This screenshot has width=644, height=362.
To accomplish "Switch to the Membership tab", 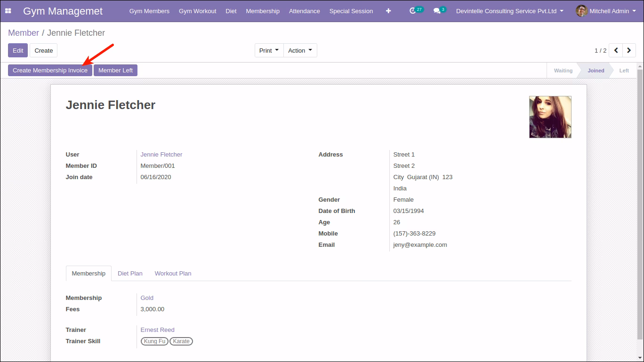I will click(x=89, y=273).
